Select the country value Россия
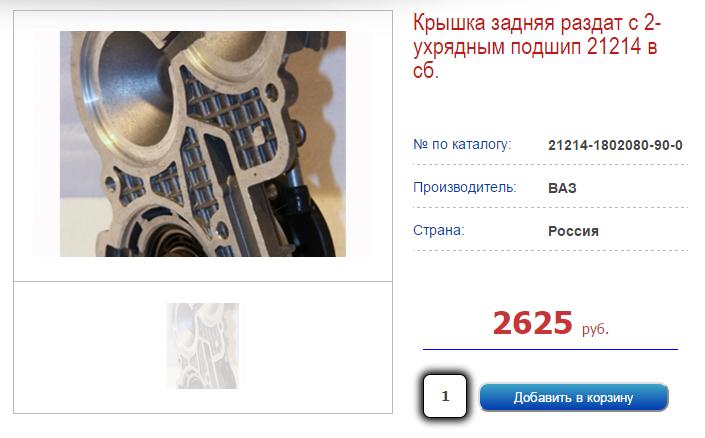The image size is (705, 438). [x=573, y=231]
